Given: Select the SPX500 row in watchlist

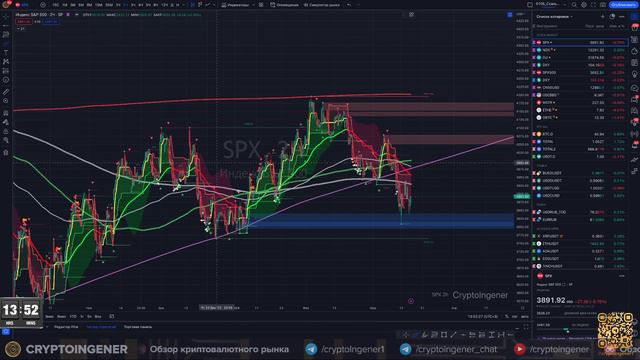Looking at the screenshot, I should 580,73.
